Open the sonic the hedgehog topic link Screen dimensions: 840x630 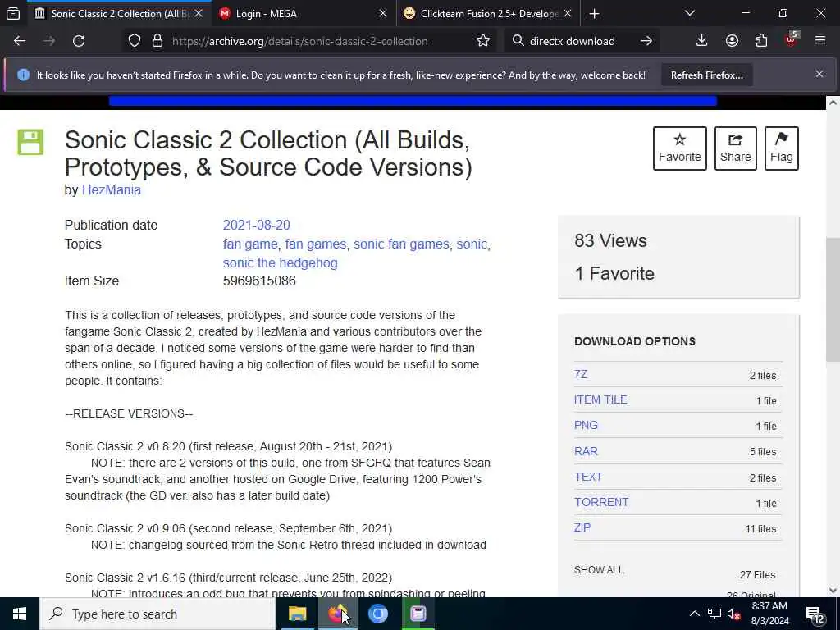coord(281,263)
